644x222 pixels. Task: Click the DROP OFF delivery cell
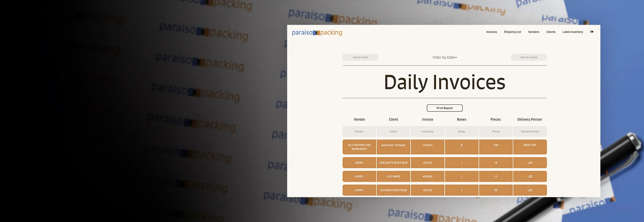click(530, 147)
